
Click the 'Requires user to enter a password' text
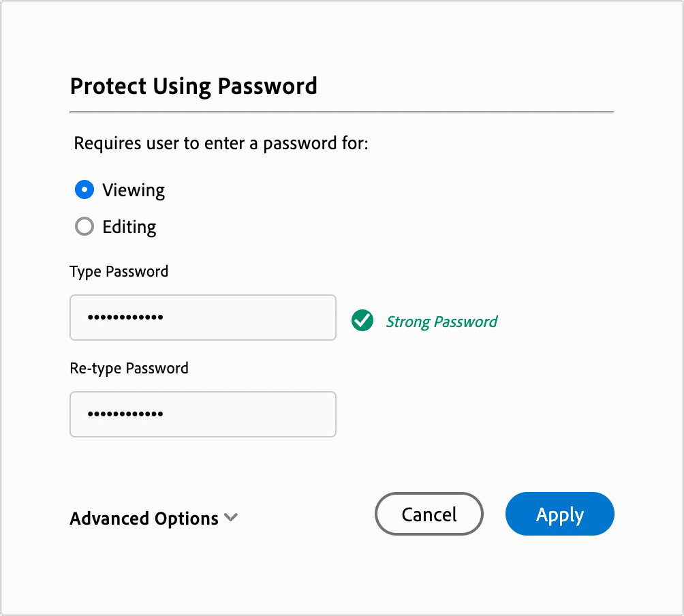coord(221,144)
